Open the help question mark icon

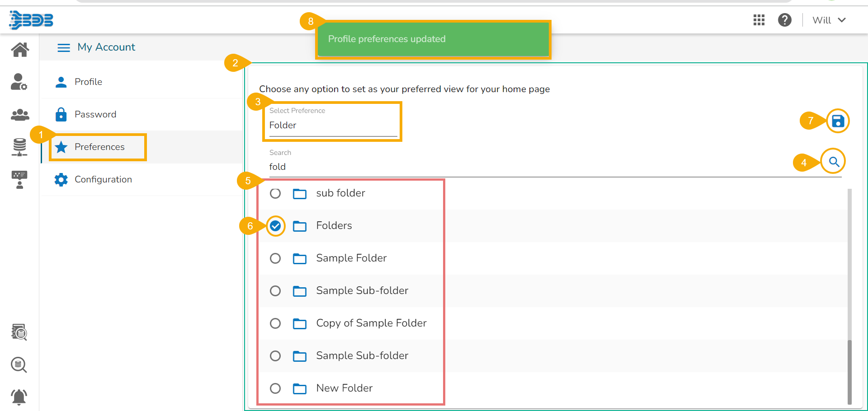(x=784, y=20)
